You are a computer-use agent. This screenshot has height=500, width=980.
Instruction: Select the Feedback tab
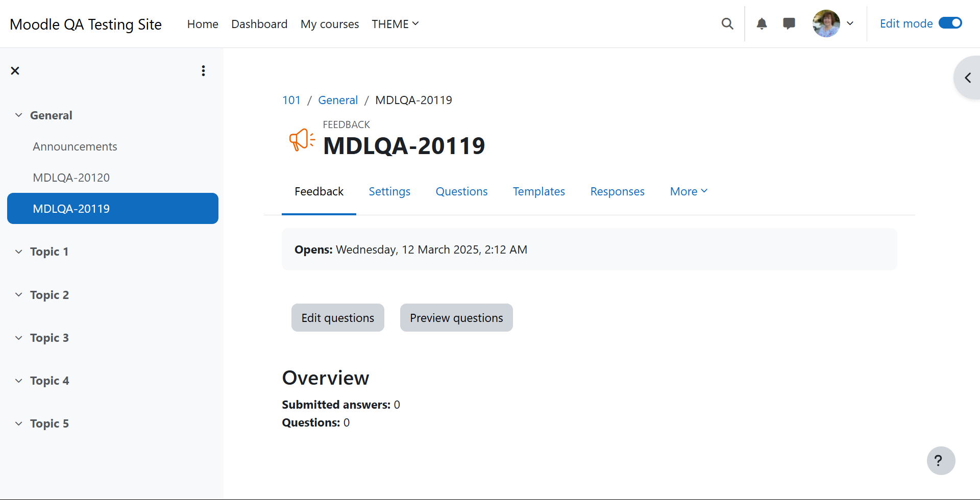pyautogui.click(x=319, y=191)
